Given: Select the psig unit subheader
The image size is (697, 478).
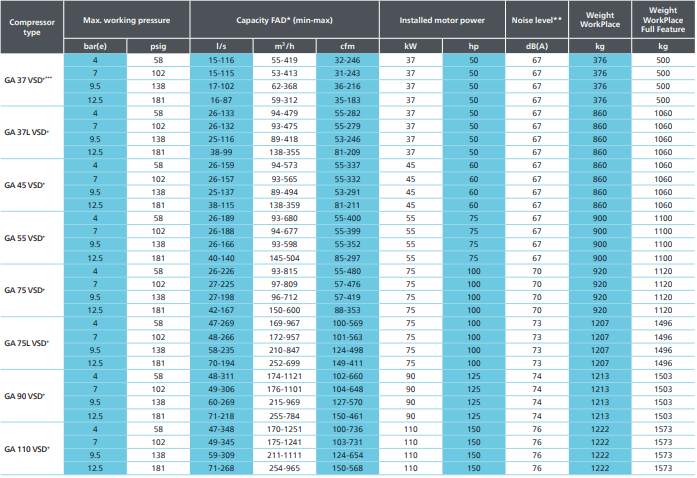Looking at the screenshot, I should [158, 46].
